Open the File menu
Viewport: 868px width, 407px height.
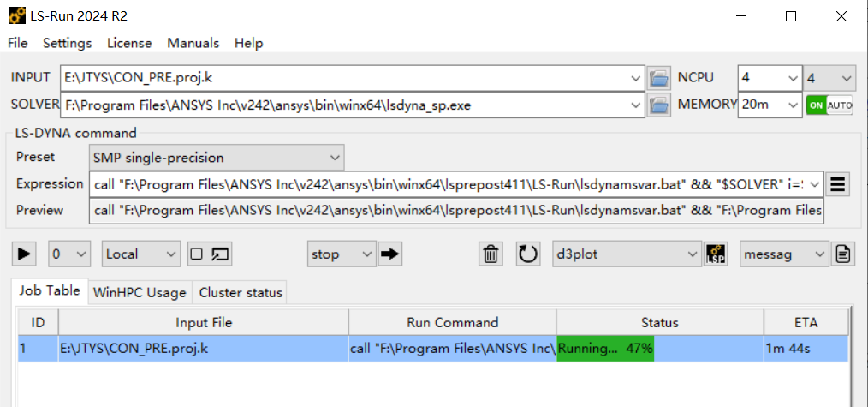[x=18, y=43]
